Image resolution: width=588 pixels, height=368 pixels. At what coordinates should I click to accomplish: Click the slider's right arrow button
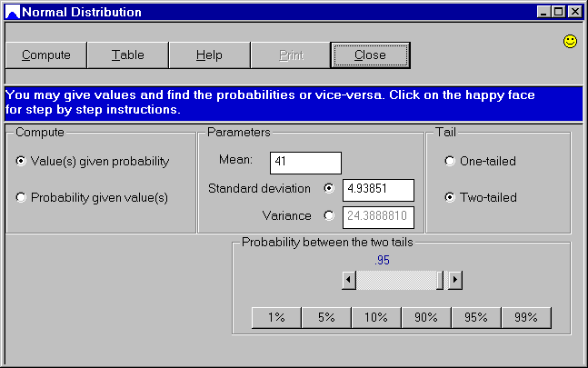click(x=455, y=280)
